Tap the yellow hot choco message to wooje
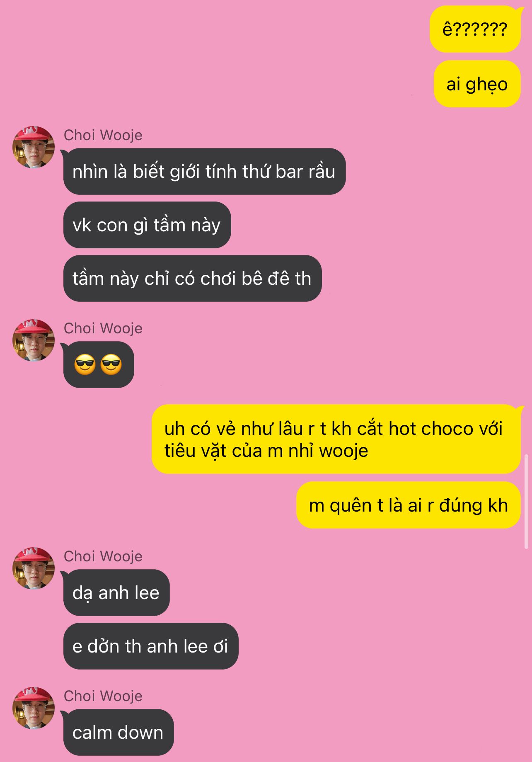 336,439
